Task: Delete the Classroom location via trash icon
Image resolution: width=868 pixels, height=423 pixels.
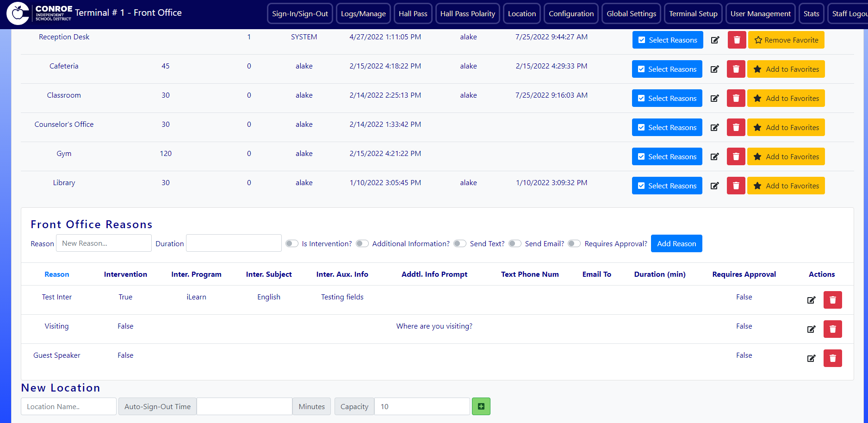Action: coord(736,98)
